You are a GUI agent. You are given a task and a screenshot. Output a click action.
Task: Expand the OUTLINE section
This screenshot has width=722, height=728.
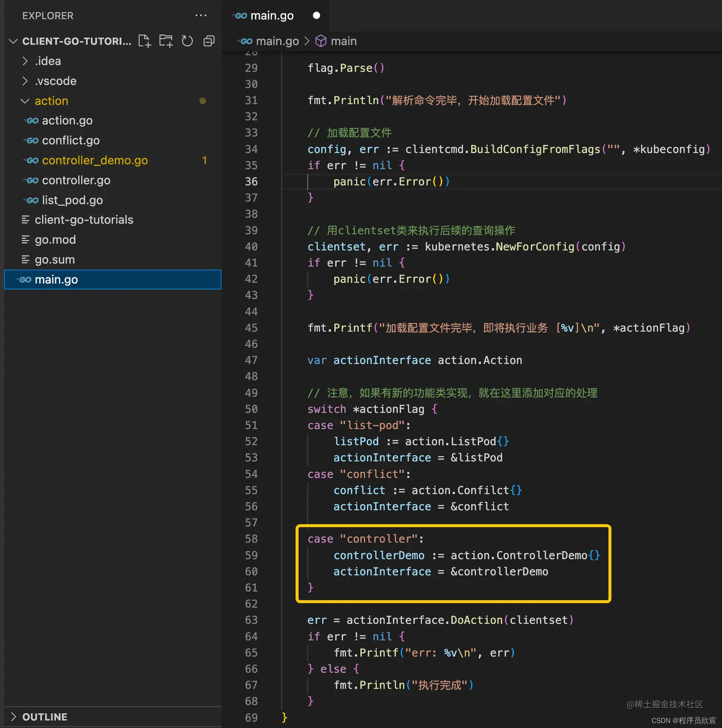(x=13, y=717)
